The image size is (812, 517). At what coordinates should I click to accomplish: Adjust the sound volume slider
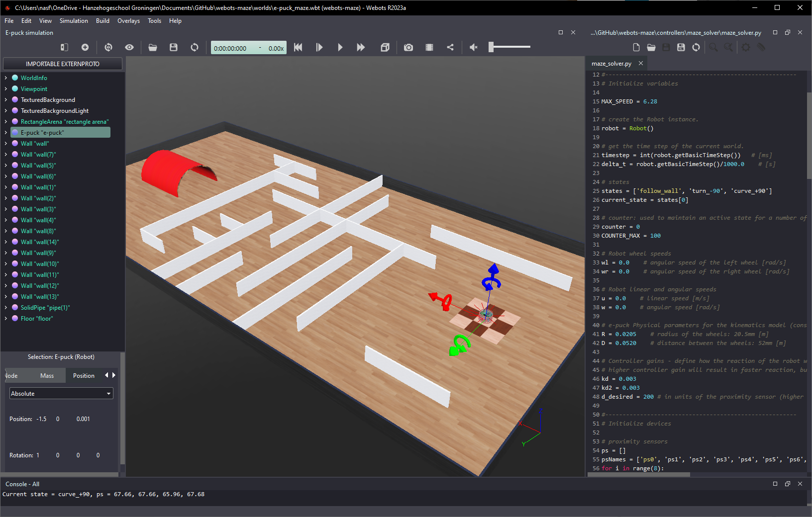pyautogui.click(x=509, y=47)
